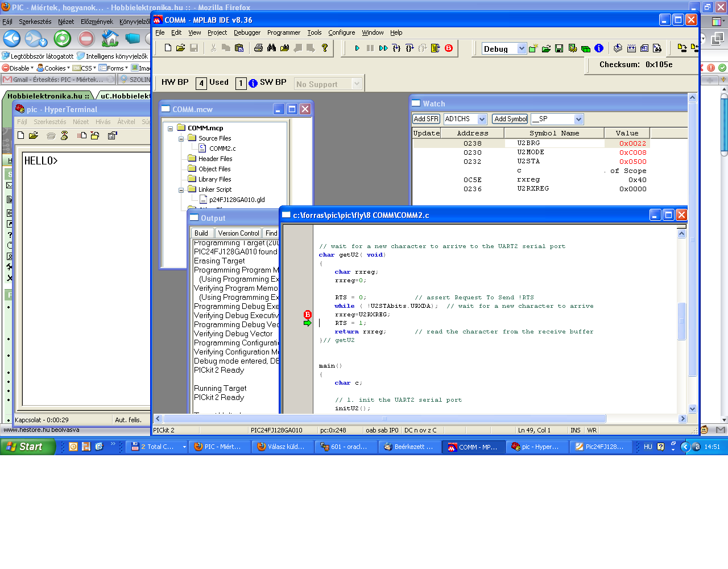This screenshot has height=569, width=728.
Task: Click the Paste icon in MPLAB toolbar
Action: point(239,48)
